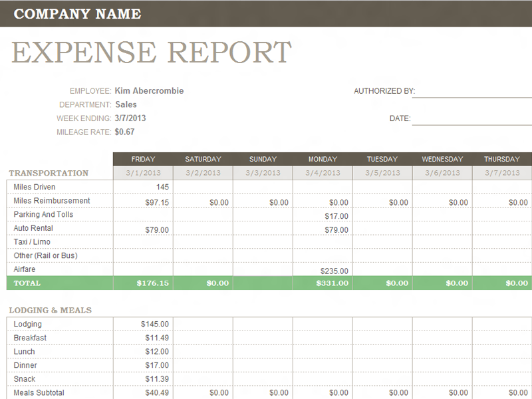The image size is (532, 399).
Task: Click the FRIDAY column header
Action: (x=142, y=159)
